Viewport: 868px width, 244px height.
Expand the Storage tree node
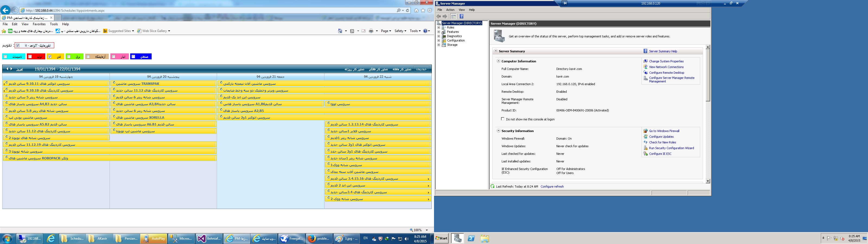click(x=439, y=45)
